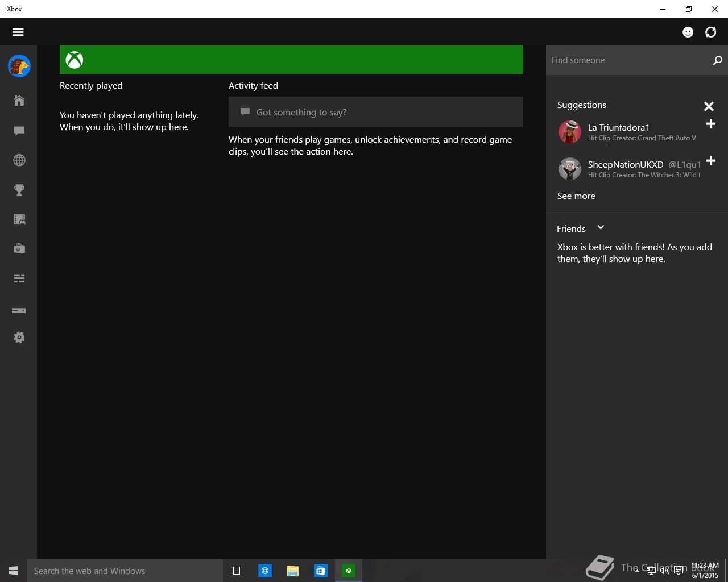728x582 pixels.
Task: Open Achievements trophy icon
Action: 19,190
